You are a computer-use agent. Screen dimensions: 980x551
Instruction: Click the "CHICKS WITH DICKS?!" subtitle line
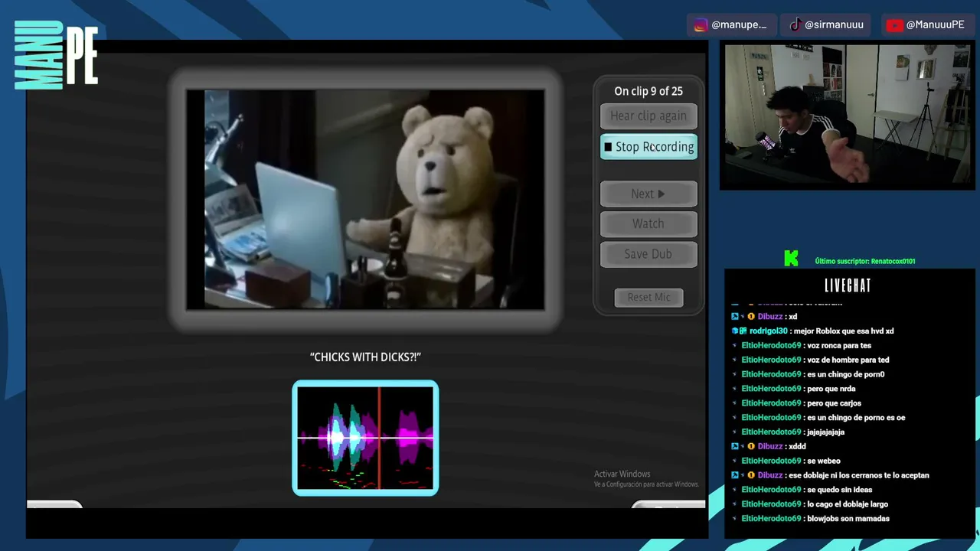click(x=365, y=357)
